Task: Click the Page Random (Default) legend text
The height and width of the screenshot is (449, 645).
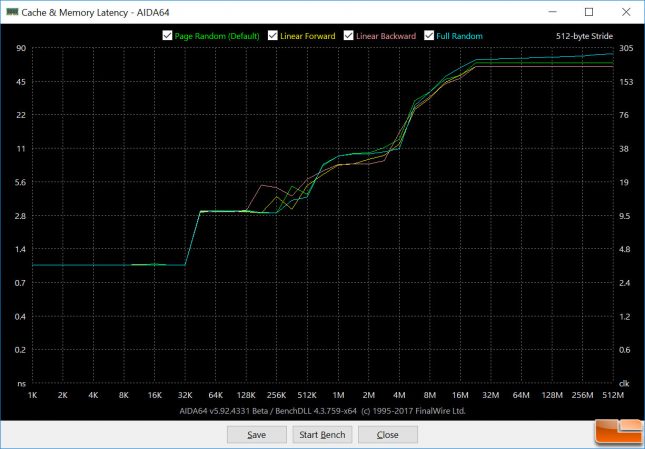Action: (x=217, y=36)
